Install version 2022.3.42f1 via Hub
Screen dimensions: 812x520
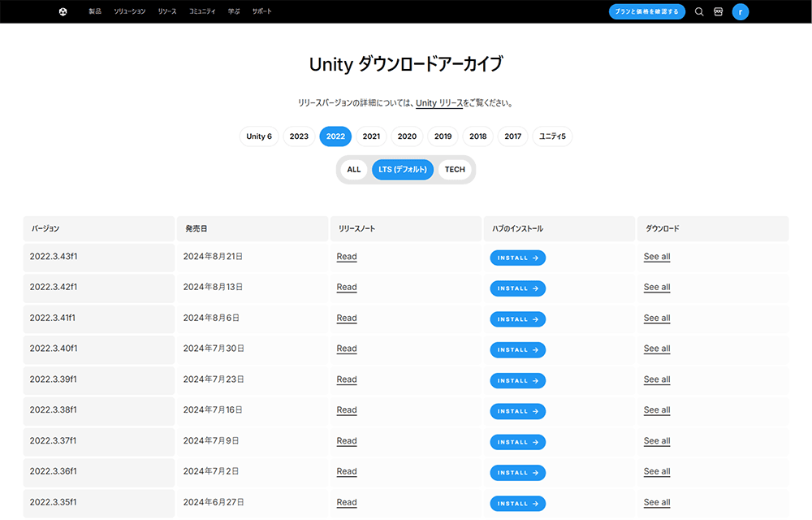(x=518, y=288)
